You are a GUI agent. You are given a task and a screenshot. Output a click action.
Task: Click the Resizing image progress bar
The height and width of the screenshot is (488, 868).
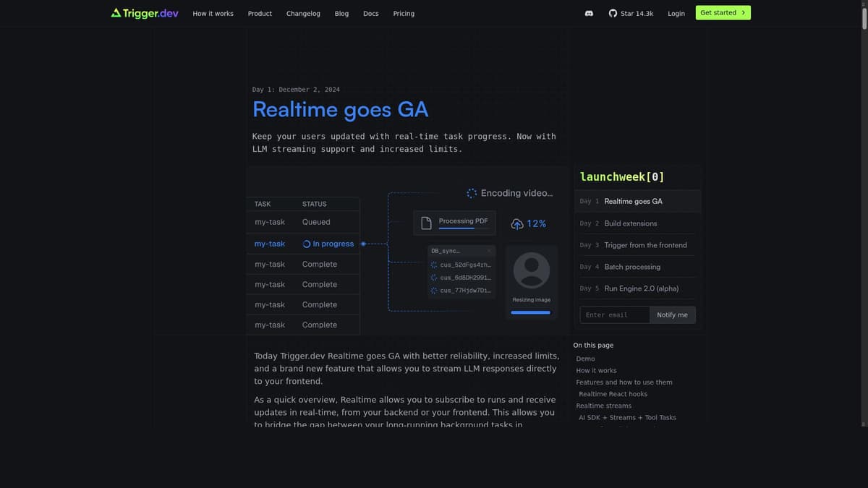click(530, 312)
